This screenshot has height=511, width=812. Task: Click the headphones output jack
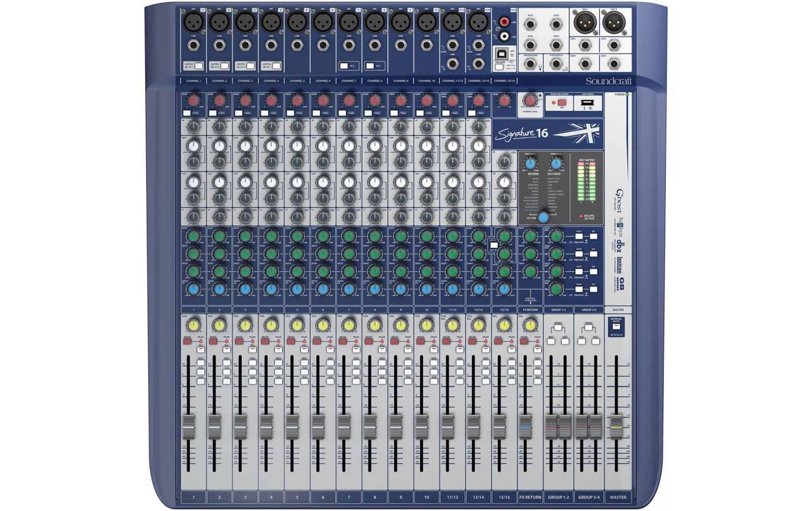530,64
